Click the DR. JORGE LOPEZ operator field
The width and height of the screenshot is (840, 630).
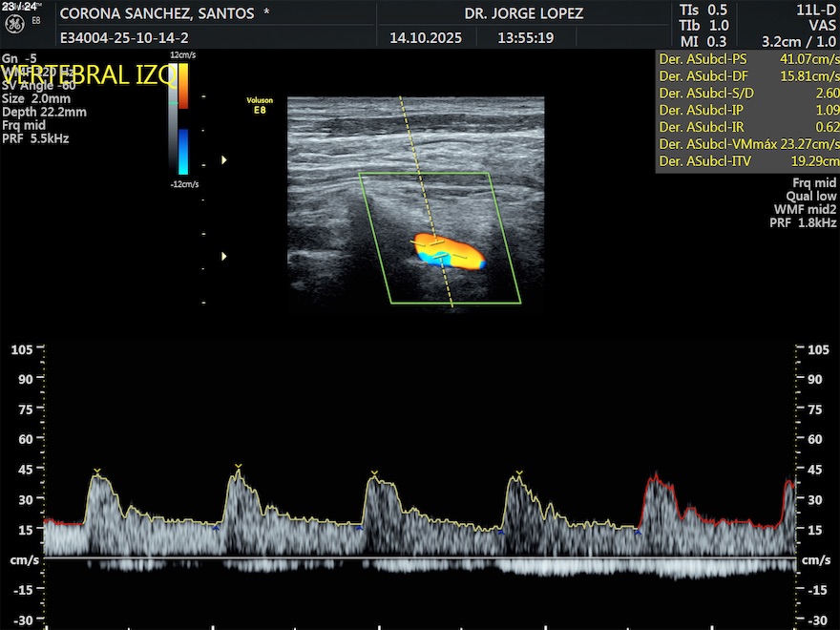(x=523, y=14)
